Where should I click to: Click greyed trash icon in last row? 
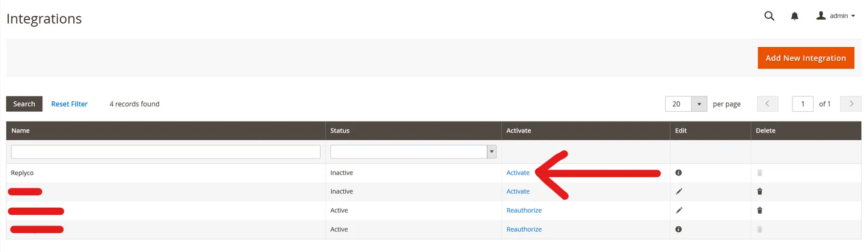(x=759, y=229)
